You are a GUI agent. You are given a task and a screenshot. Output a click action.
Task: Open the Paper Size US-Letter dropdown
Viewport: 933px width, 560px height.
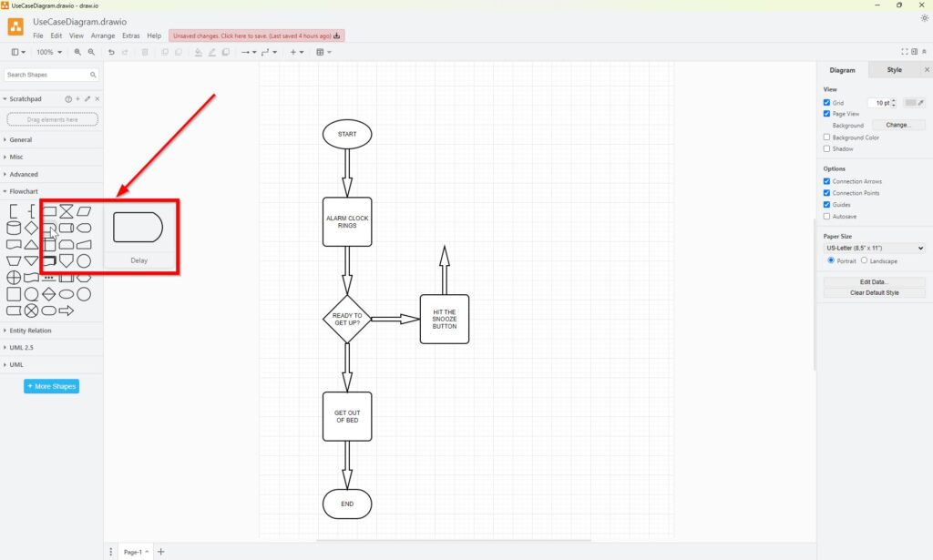tap(874, 248)
